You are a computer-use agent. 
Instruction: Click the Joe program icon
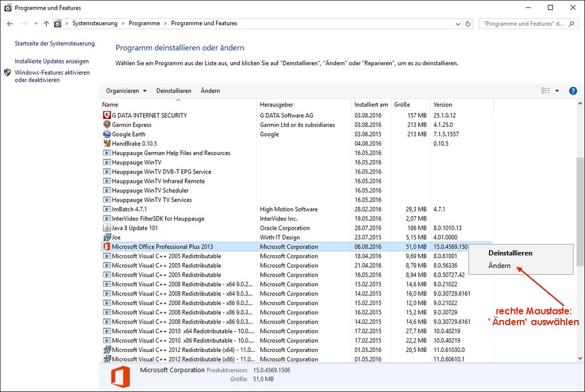(107, 237)
